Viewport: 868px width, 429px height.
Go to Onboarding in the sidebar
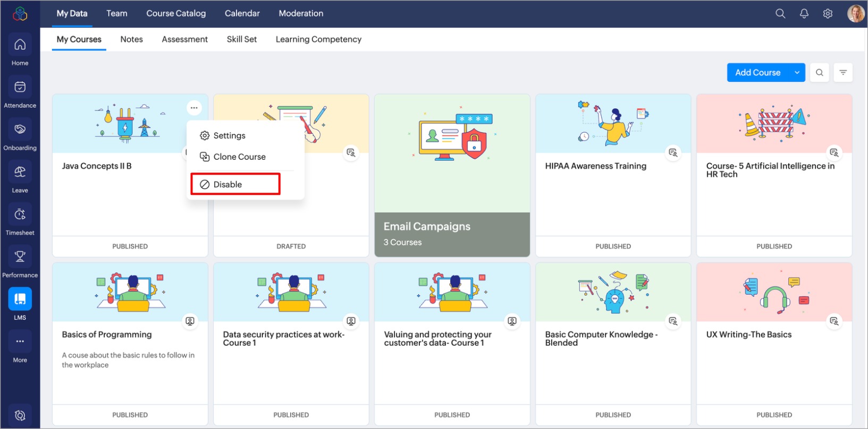point(20,130)
